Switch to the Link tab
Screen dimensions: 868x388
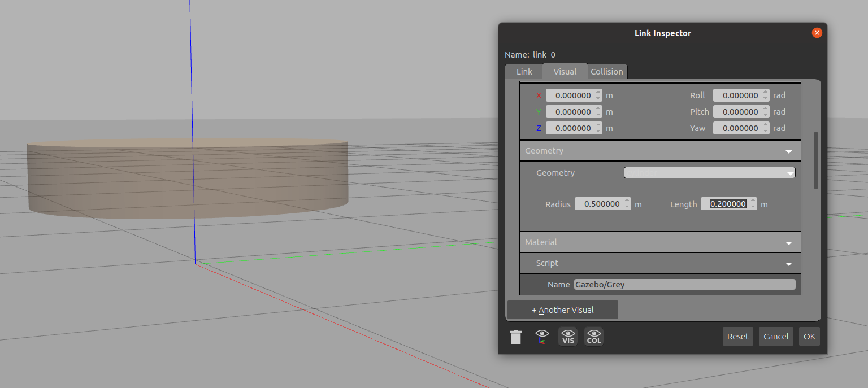point(524,72)
